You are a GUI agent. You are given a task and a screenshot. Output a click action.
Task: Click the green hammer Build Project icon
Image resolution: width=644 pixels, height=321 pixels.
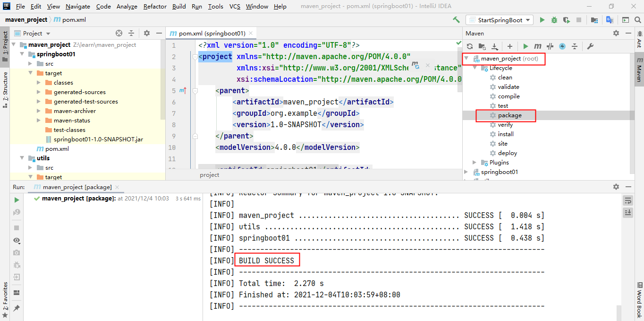click(x=456, y=20)
